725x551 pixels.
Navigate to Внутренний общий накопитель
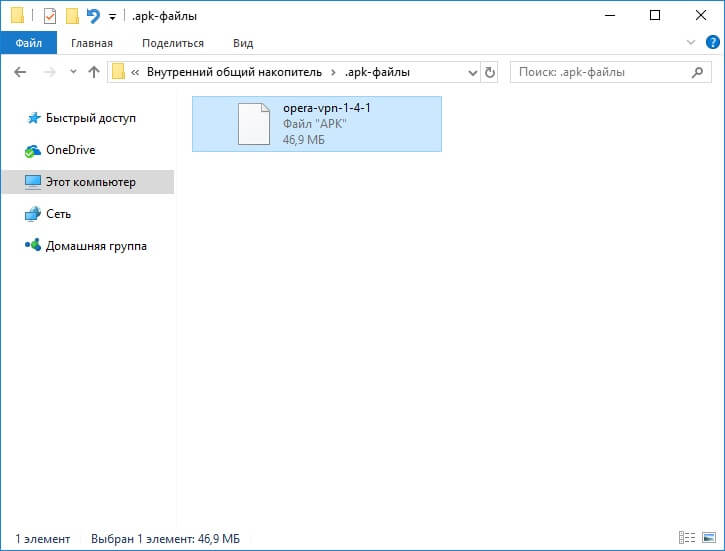(x=234, y=72)
